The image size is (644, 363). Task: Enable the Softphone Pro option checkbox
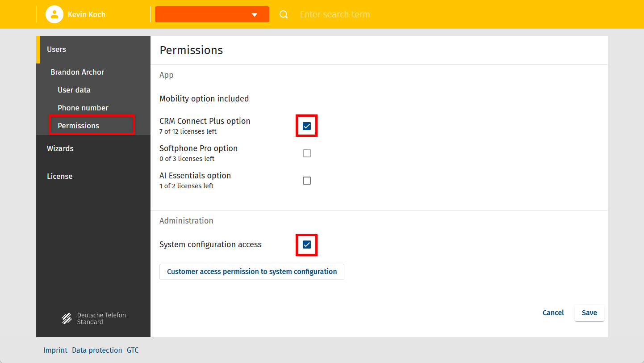tap(307, 153)
